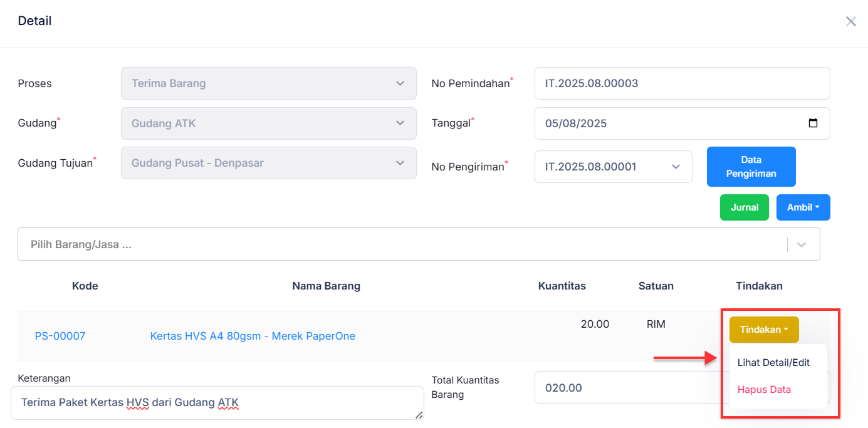Toggle the yellow Tindakan action button
Image resolution: width=868 pixels, height=428 pixels.
pos(763,330)
